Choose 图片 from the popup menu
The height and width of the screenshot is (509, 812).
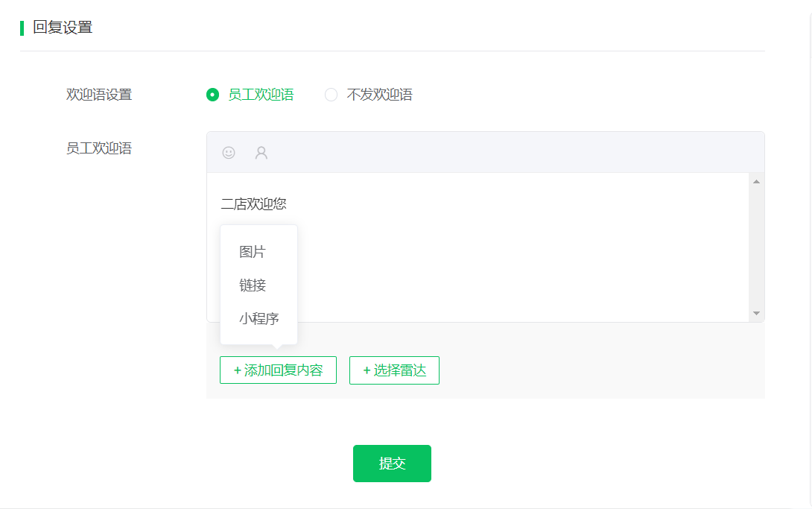point(253,252)
